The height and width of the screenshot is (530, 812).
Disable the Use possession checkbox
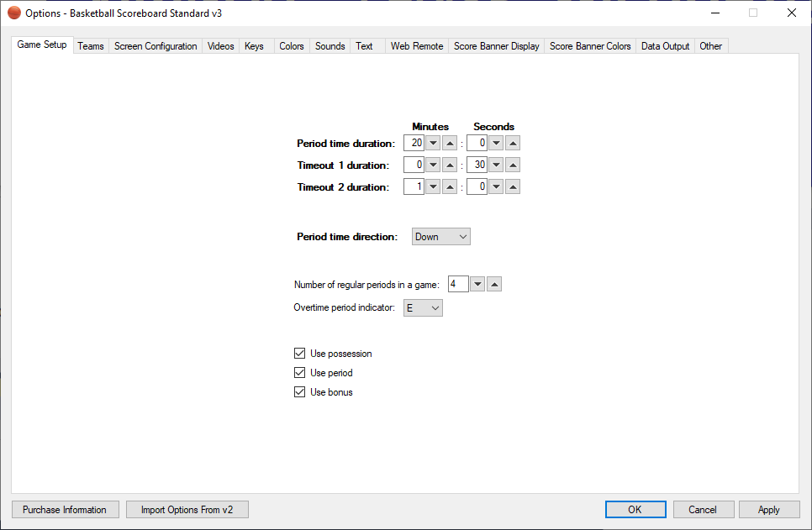[x=300, y=354]
